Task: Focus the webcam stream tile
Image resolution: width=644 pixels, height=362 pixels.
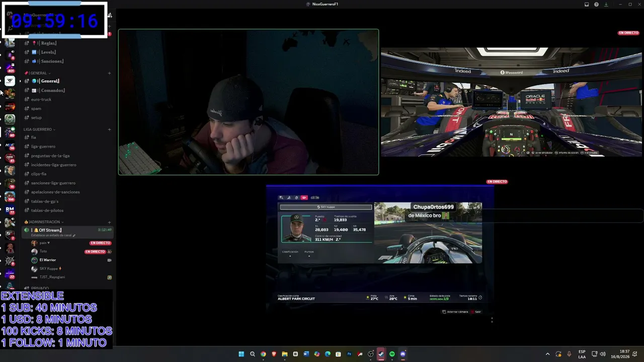Action: point(249,102)
